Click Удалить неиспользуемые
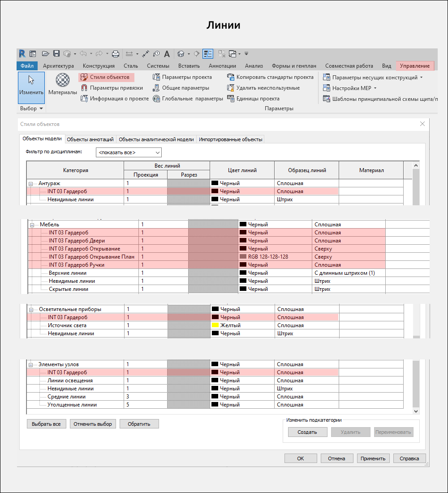 coord(263,88)
